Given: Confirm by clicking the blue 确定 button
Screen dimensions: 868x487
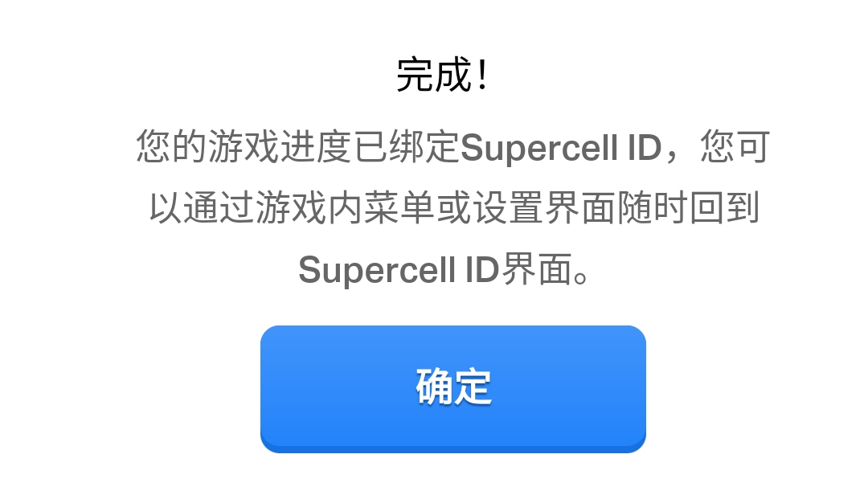Looking at the screenshot, I should pyautogui.click(x=452, y=389).
